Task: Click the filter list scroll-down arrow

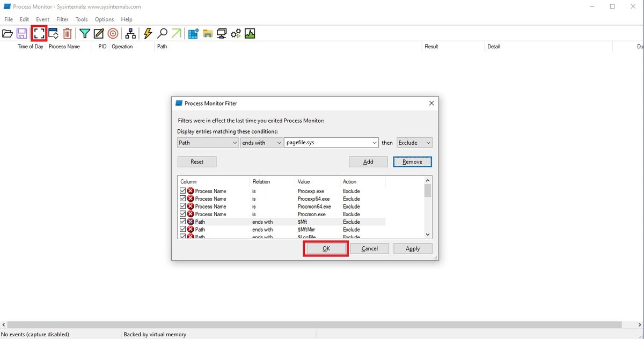Action: 428,234
